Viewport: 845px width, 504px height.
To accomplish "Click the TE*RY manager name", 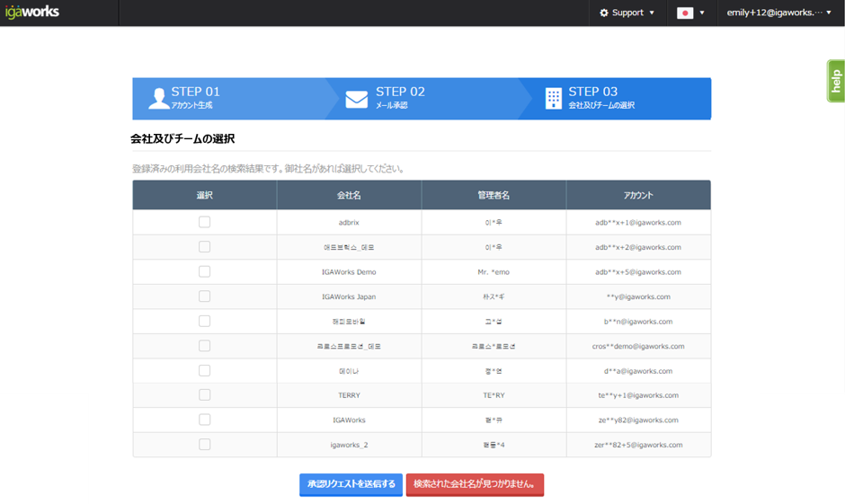I will tap(494, 395).
